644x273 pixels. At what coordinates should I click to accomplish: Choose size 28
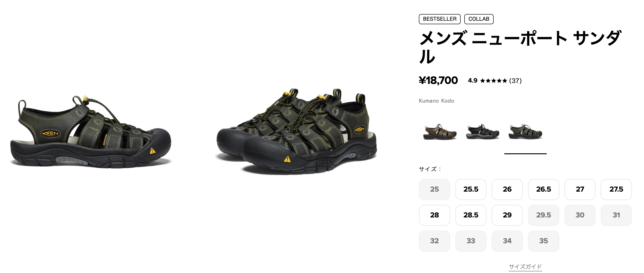pyautogui.click(x=435, y=215)
